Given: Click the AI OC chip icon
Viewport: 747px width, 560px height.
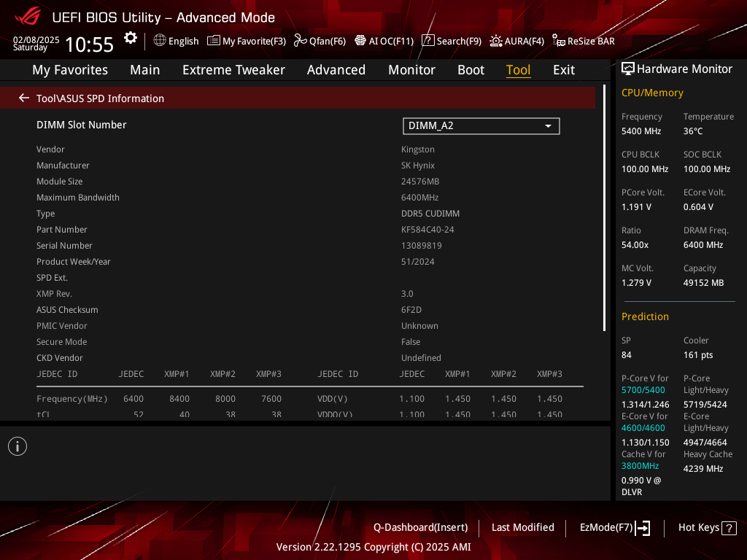Looking at the screenshot, I should tap(360, 41).
